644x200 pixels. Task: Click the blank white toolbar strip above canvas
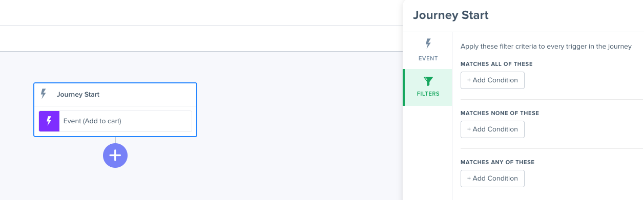point(201,38)
